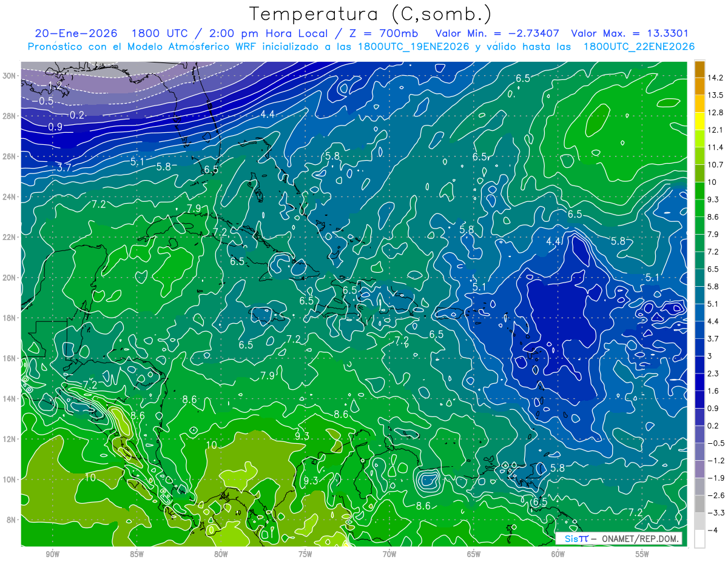
Task: Click colorbar label '10.7'
Action: click(x=716, y=165)
